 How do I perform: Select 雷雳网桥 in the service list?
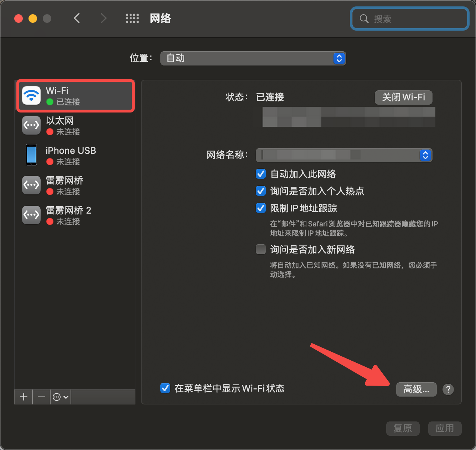(75, 185)
